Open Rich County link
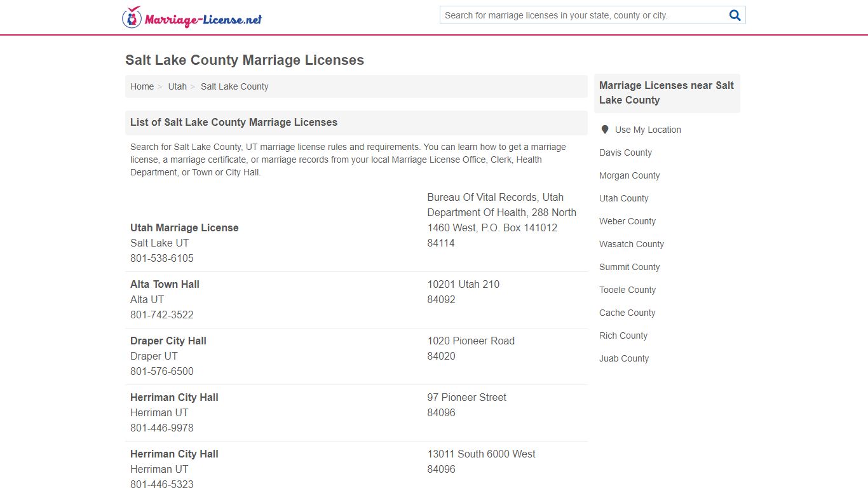The height and width of the screenshot is (488, 868). [x=623, y=335]
